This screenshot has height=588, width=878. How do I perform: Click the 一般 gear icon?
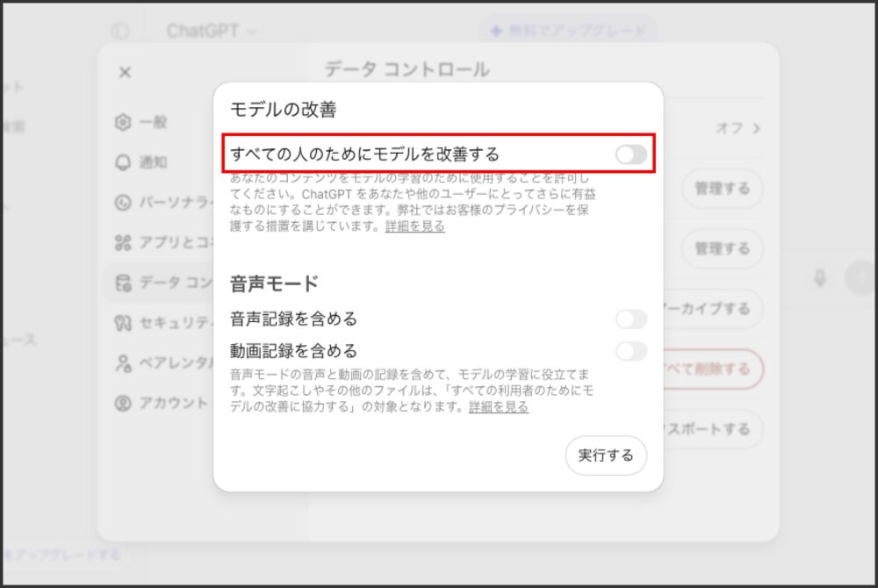click(123, 122)
